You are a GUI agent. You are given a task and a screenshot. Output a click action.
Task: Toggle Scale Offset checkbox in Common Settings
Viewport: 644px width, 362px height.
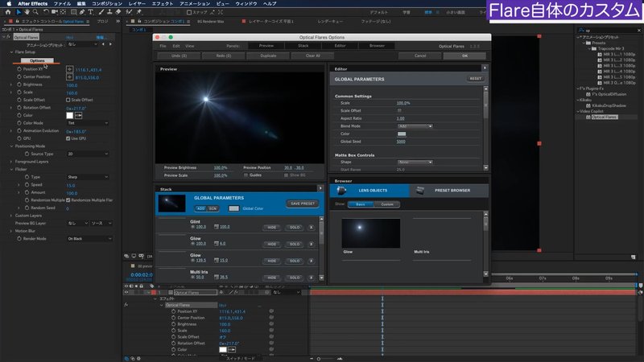click(399, 111)
